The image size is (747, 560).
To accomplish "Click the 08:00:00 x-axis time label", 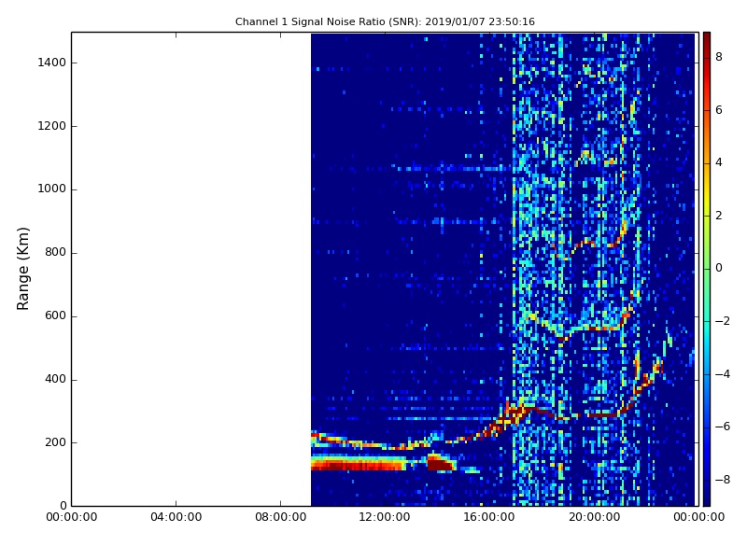I will (281, 517).
